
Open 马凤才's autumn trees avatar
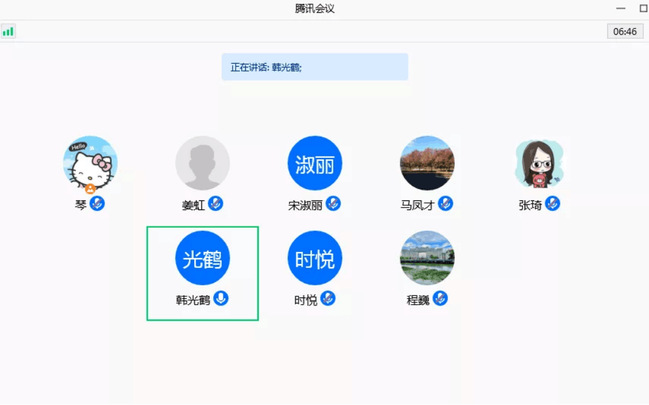(427, 164)
